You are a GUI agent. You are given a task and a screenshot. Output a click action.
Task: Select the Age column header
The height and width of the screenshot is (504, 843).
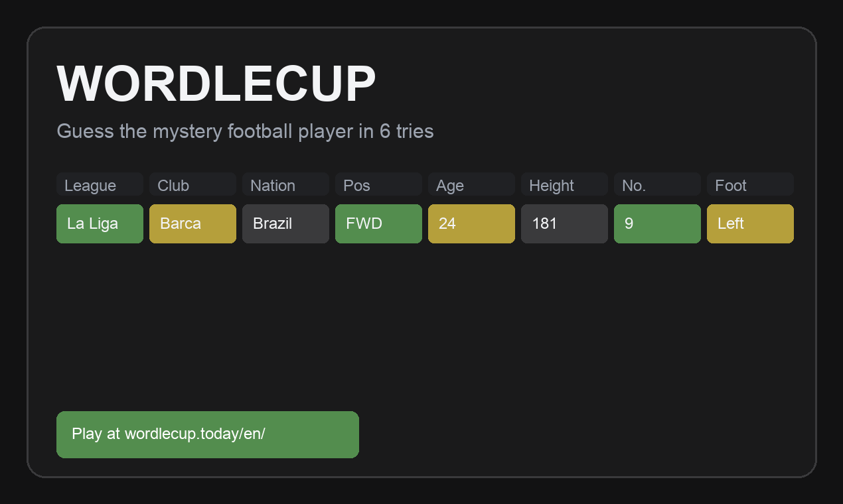pos(471,185)
